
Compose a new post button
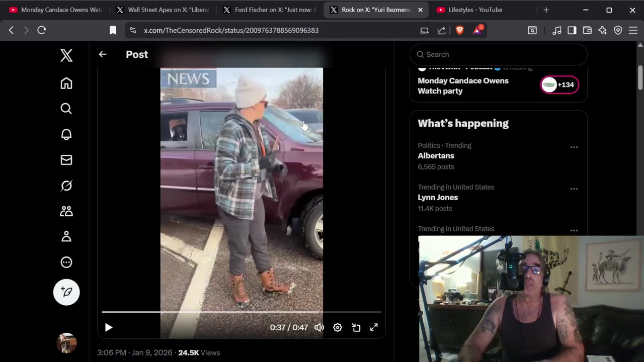click(x=66, y=292)
